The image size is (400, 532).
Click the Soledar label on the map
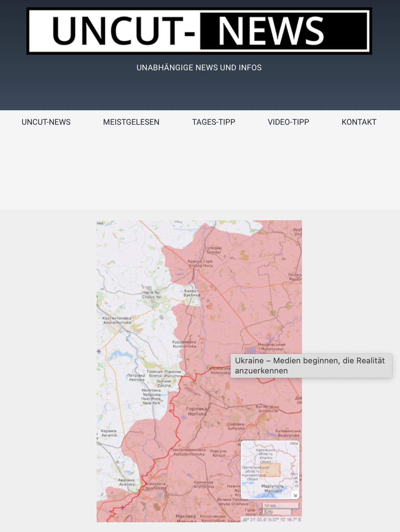213,250
